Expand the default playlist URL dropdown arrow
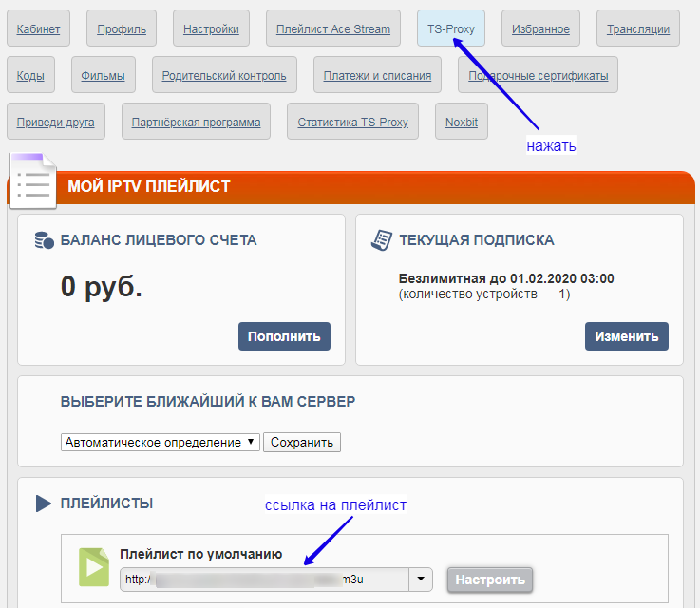Screen dimensions: 700x608 tap(421, 579)
